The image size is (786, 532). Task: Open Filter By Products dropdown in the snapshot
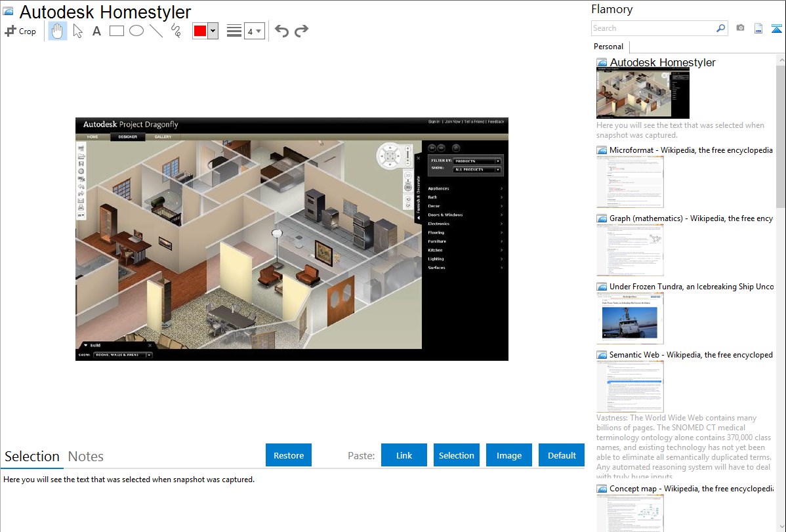click(477, 161)
